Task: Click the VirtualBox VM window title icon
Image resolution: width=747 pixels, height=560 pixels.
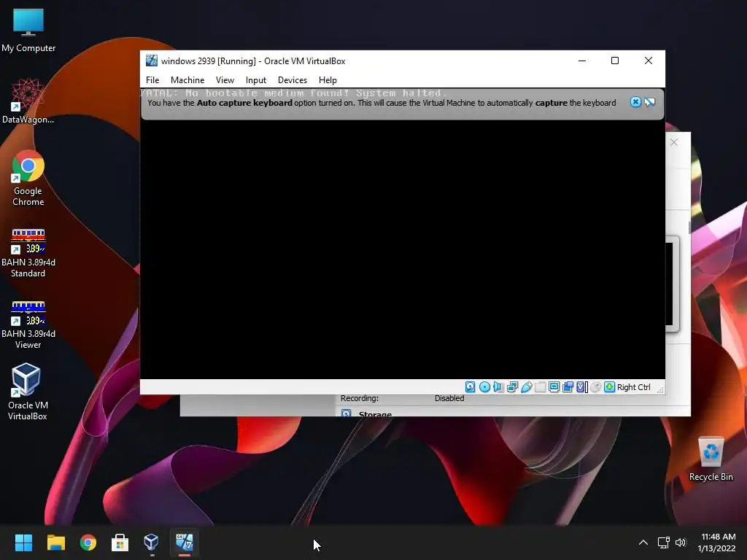Action: pos(152,61)
